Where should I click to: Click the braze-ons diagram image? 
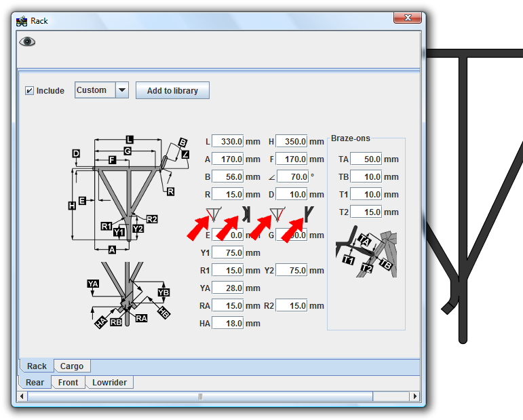tap(366, 252)
